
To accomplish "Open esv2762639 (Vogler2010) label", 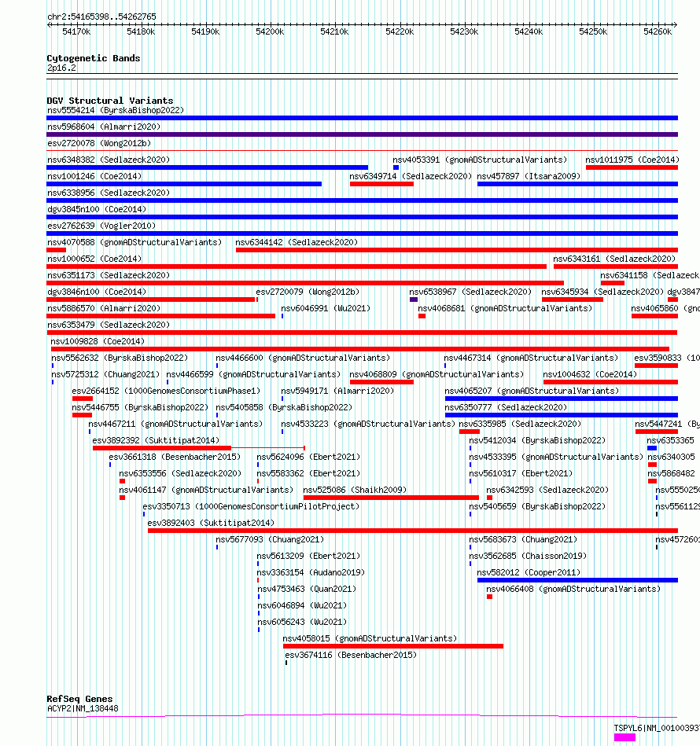I will point(101,226).
